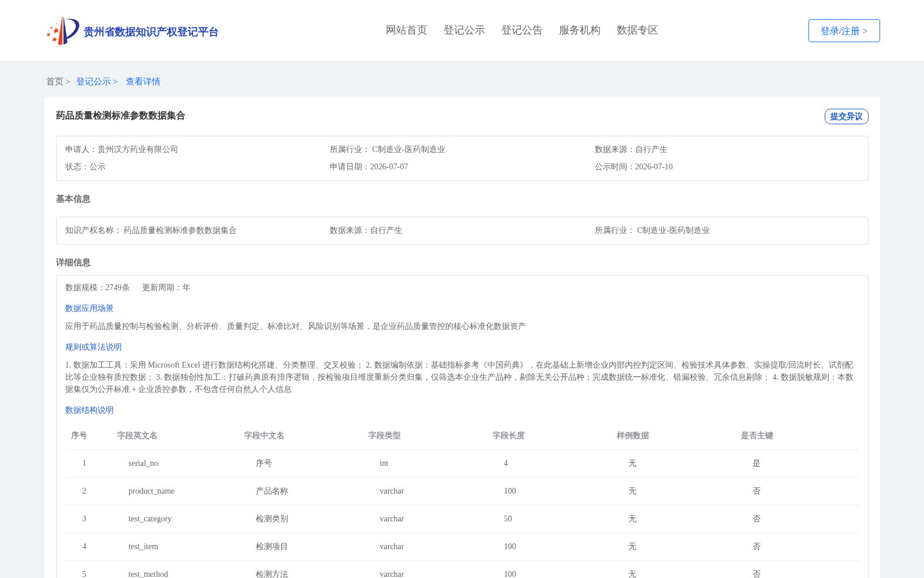Viewport: 924px width, 578px height.
Task: Click the product_name field cell
Action: (151, 491)
